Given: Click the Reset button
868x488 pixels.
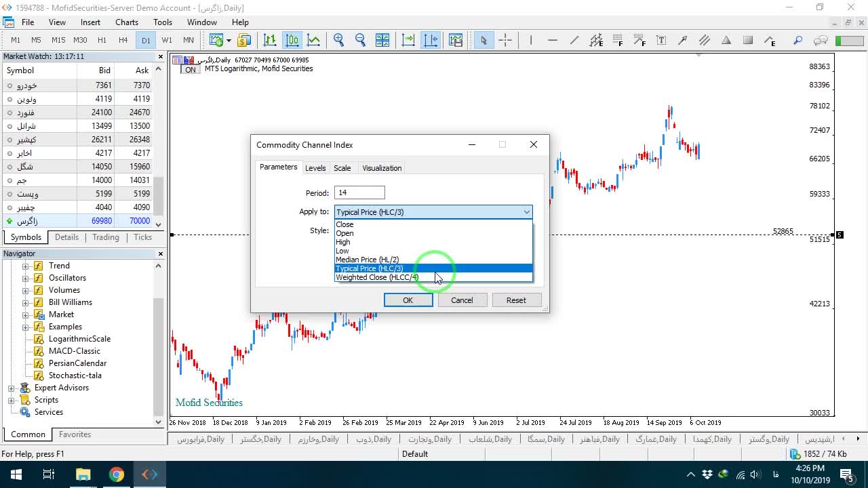Looking at the screenshot, I should [x=516, y=300].
